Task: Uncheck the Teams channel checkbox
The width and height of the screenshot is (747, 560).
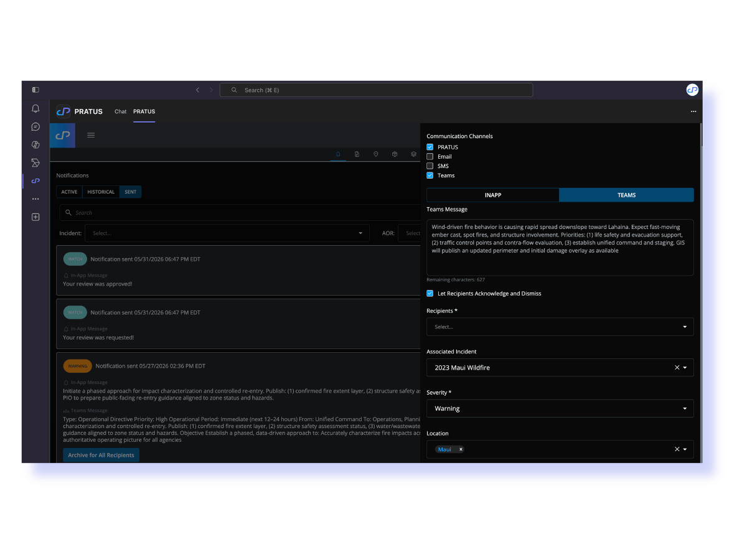Action: 430,175
